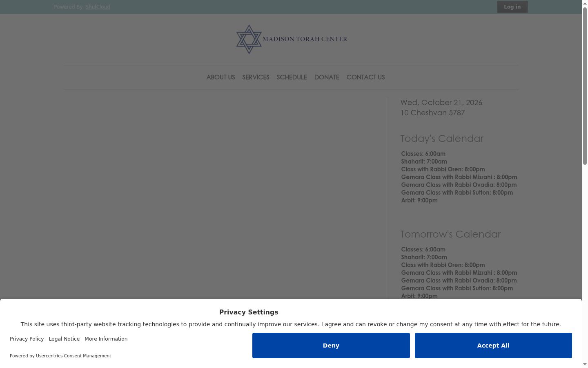588x368 pixels.
Task: Deny tracking in Privacy Settings
Action: tap(331, 346)
